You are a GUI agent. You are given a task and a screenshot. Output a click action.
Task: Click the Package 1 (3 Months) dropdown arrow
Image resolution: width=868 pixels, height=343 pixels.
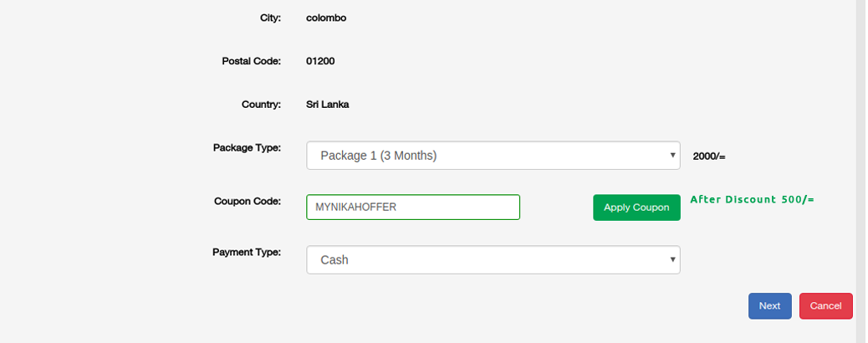(673, 156)
